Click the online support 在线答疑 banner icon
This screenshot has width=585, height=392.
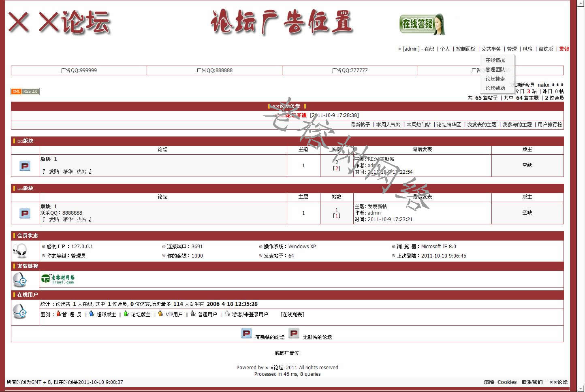coord(422,24)
